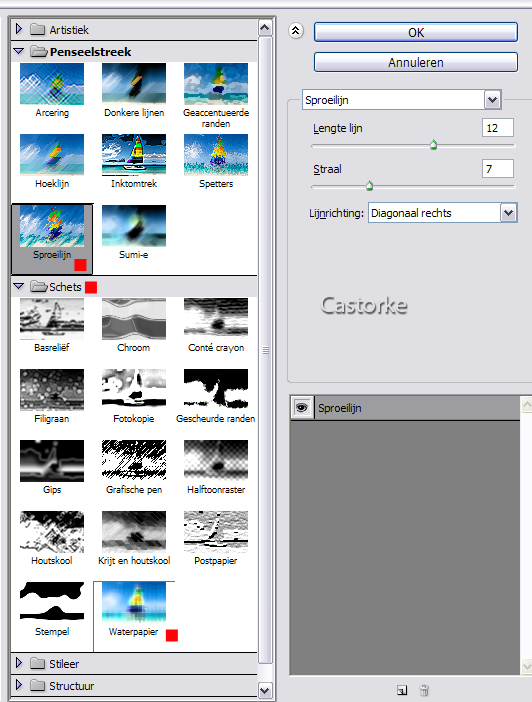Open the Lijnrichting dropdown
The image size is (532, 702).
click(x=508, y=213)
